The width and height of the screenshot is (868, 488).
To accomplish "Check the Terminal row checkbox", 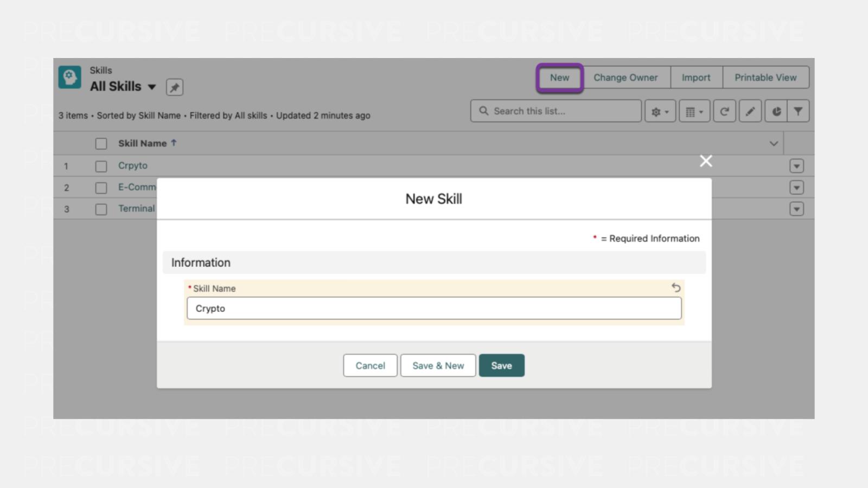I will point(101,208).
